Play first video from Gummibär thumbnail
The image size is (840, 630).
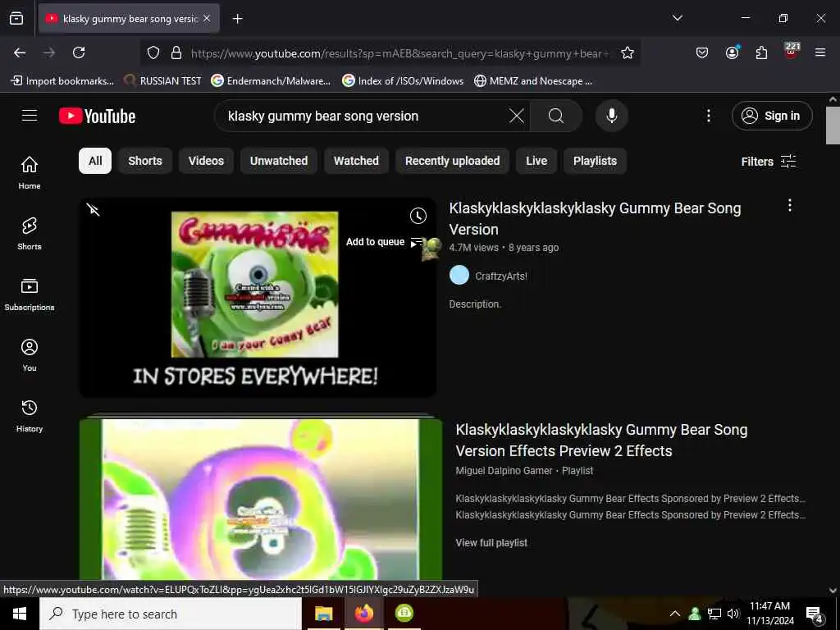258,297
